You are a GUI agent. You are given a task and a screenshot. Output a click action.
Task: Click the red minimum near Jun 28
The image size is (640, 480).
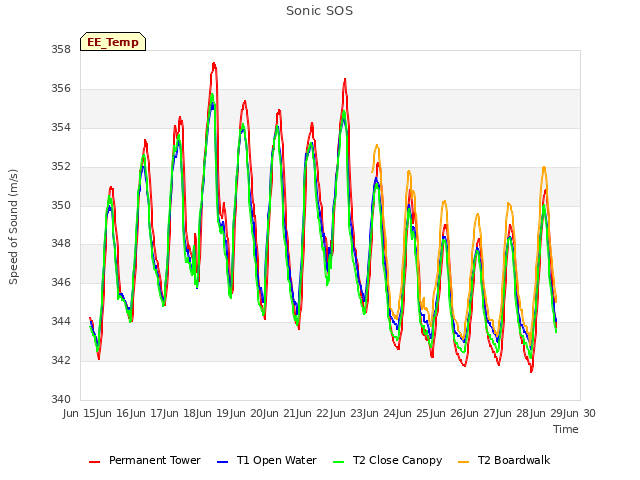coord(531,371)
